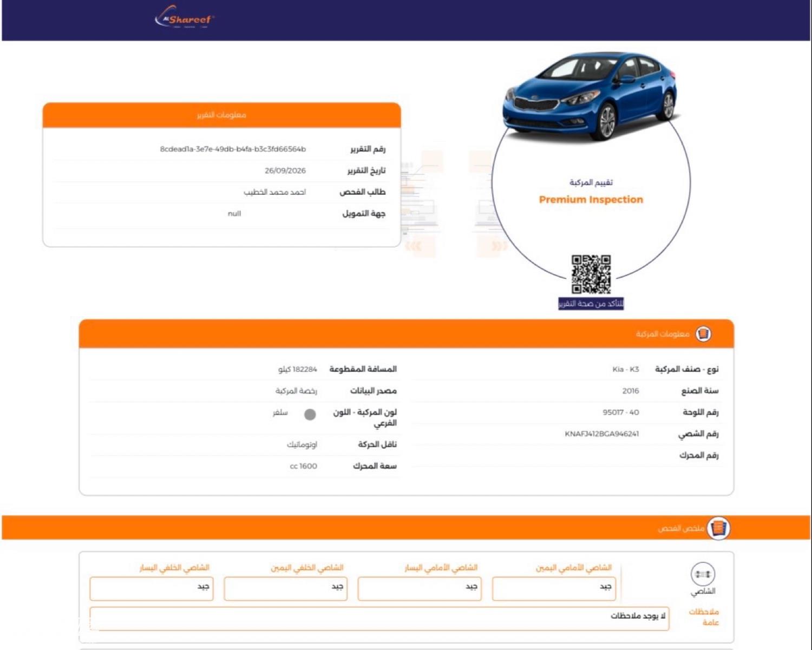The width and height of the screenshot is (812, 650).
Task: Click the 'الشاصي الأمامي اليمين' field showing جيد
Action: coord(553,588)
